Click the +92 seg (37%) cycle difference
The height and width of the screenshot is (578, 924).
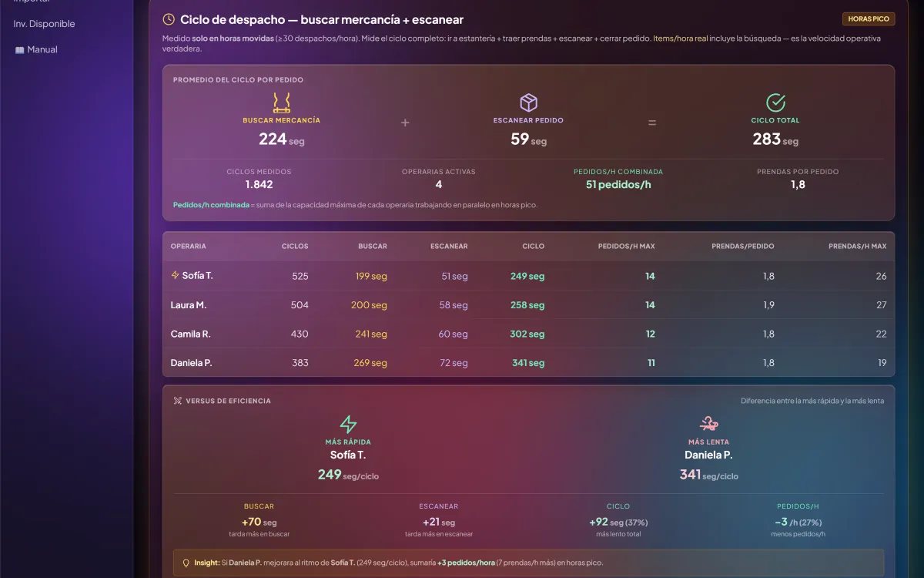click(x=618, y=522)
